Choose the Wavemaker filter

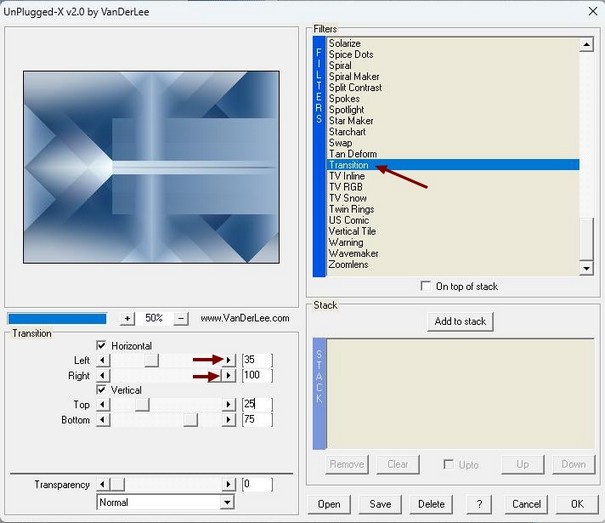(x=352, y=253)
